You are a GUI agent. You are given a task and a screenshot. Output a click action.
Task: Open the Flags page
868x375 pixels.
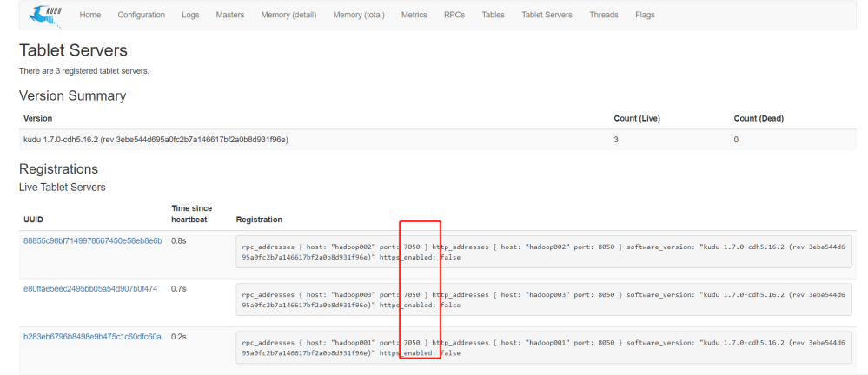coord(645,15)
